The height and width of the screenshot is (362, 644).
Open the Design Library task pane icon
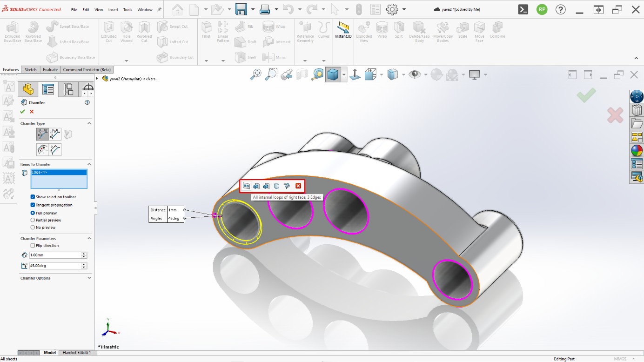pyautogui.click(x=637, y=110)
